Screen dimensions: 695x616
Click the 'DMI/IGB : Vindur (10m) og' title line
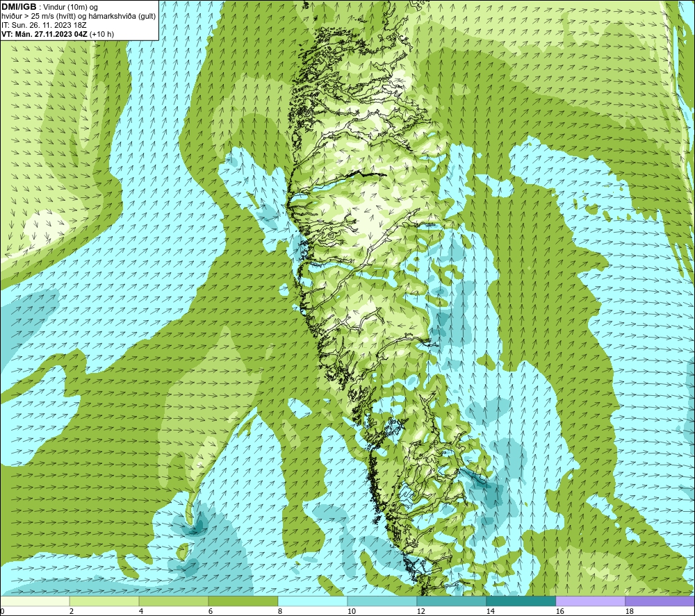coord(49,7)
